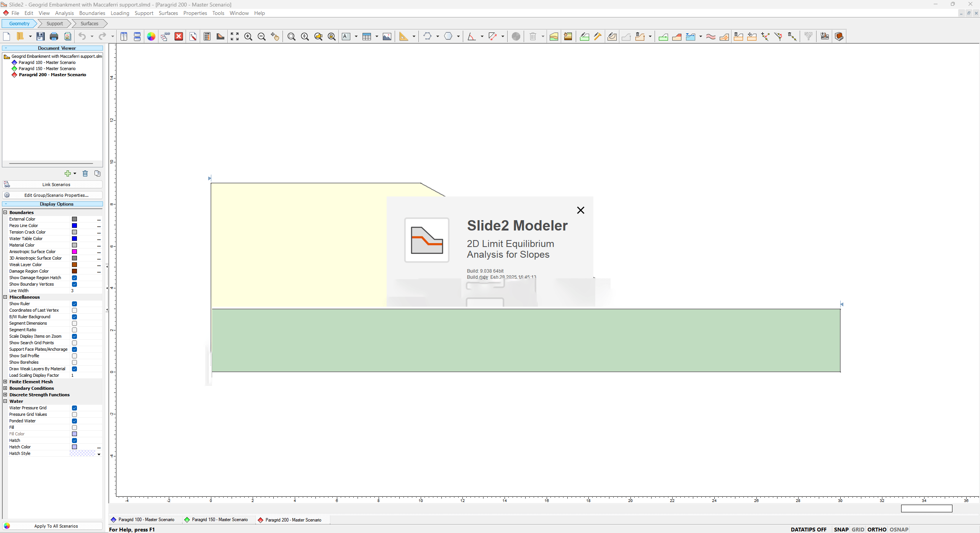Viewport: 980px width, 533px height.
Task: Select the Zoom In magnifier tool
Action: [x=248, y=36]
